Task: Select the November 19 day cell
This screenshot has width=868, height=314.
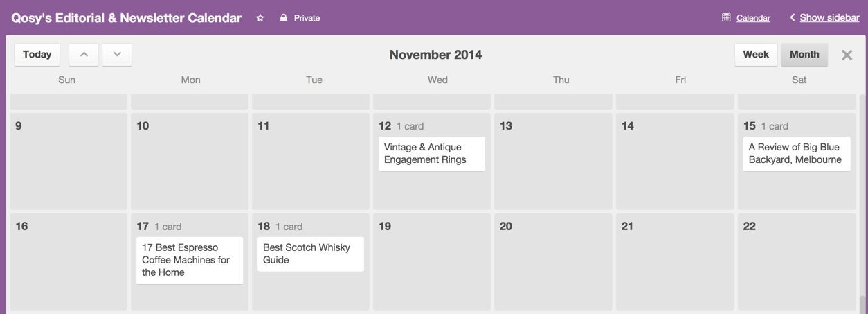Action: (x=432, y=261)
